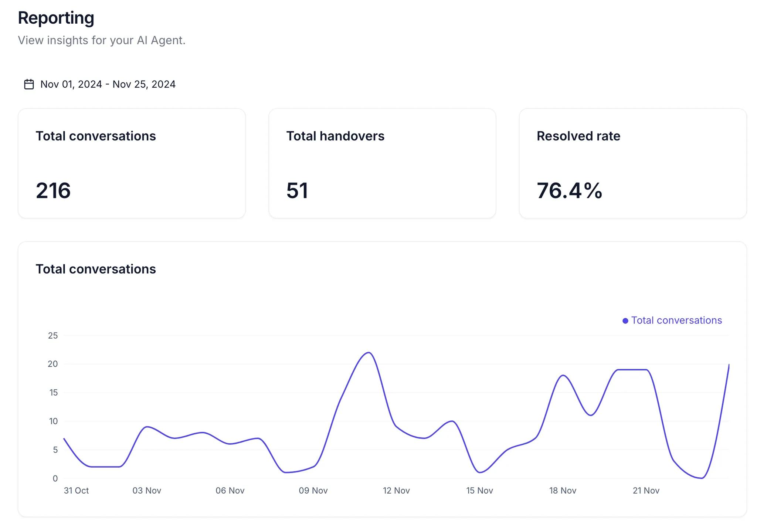
Task: Click the 51 handovers value
Action: pyautogui.click(x=297, y=191)
